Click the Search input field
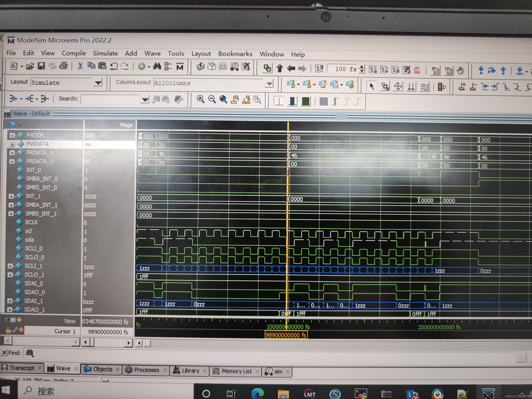Screen dimensions: 532x399 pos(110,99)
